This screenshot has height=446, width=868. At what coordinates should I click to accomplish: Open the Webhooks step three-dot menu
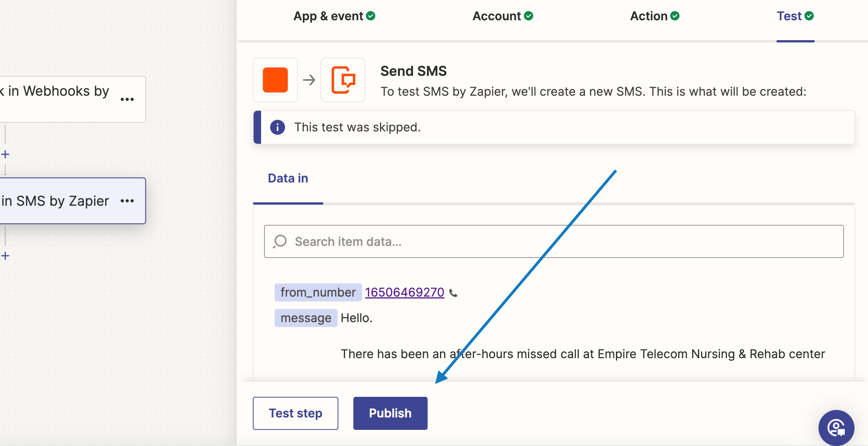coord(127,99)
